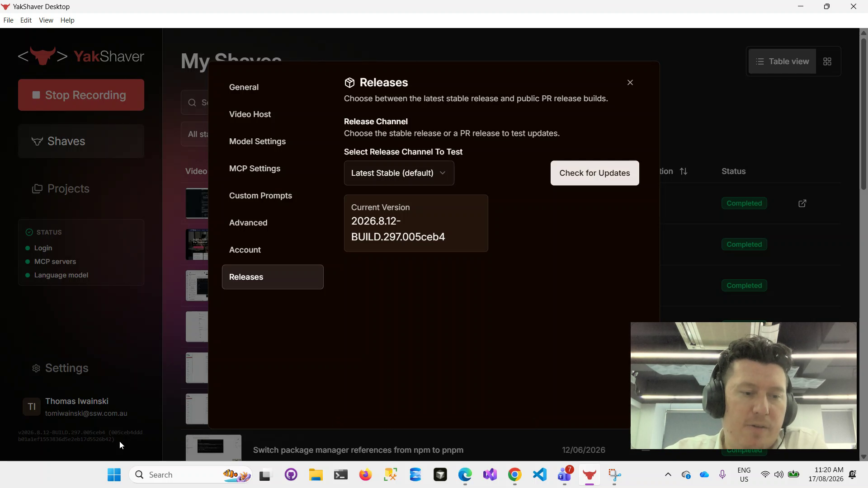Open Visual Studio from the taskbar

(490, 475)
